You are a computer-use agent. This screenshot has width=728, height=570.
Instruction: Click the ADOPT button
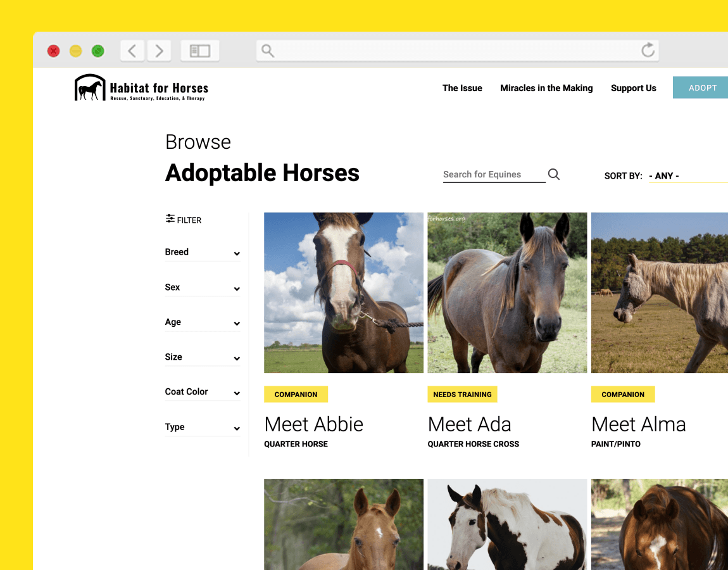tap(700, 87)
